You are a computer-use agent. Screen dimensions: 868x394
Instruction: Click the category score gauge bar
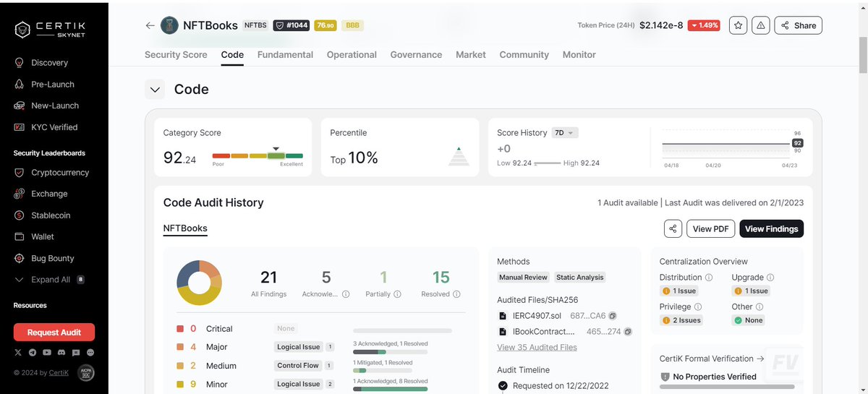[258, 155]
